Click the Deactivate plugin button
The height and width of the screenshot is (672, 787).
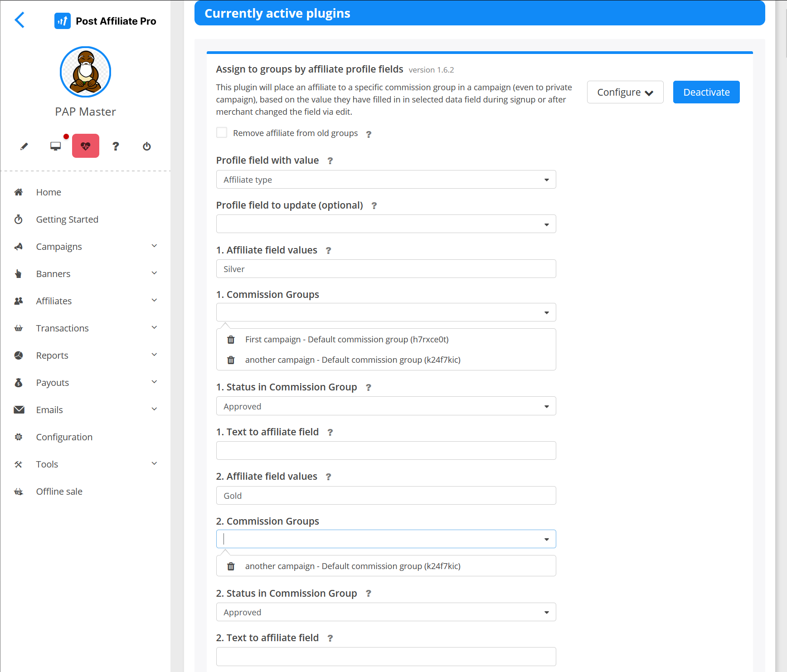pos(706,93)
